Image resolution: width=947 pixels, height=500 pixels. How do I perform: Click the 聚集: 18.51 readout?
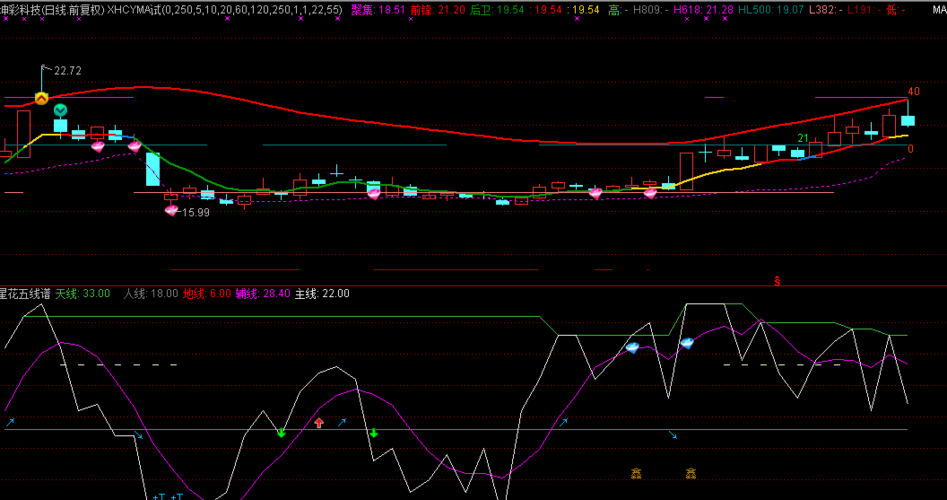tap(378, 10)
